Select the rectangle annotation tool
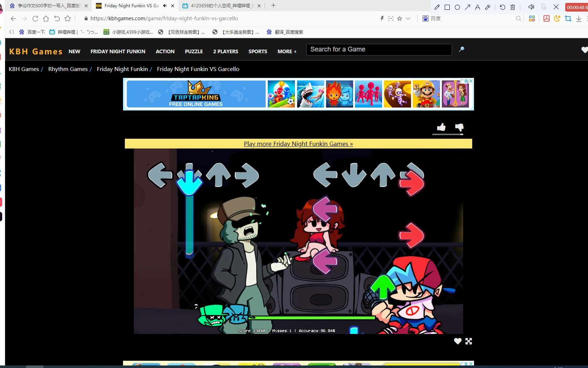 [448, 7]
